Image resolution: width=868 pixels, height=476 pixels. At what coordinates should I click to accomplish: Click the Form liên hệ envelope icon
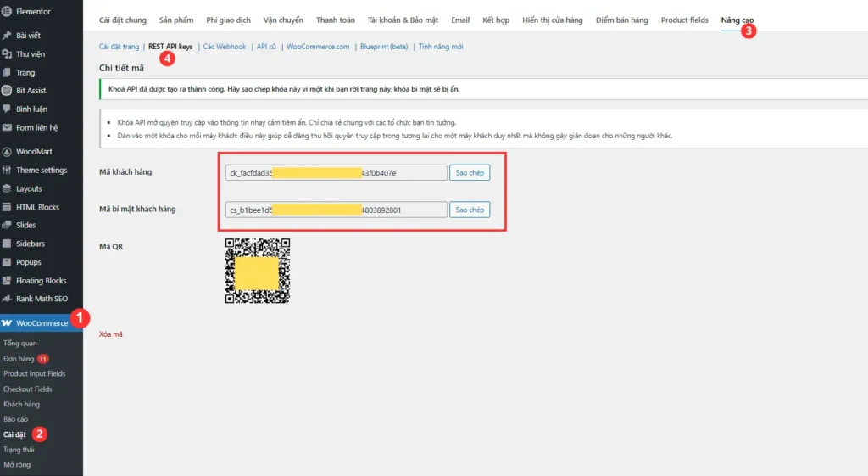click(x=7, y=127)
